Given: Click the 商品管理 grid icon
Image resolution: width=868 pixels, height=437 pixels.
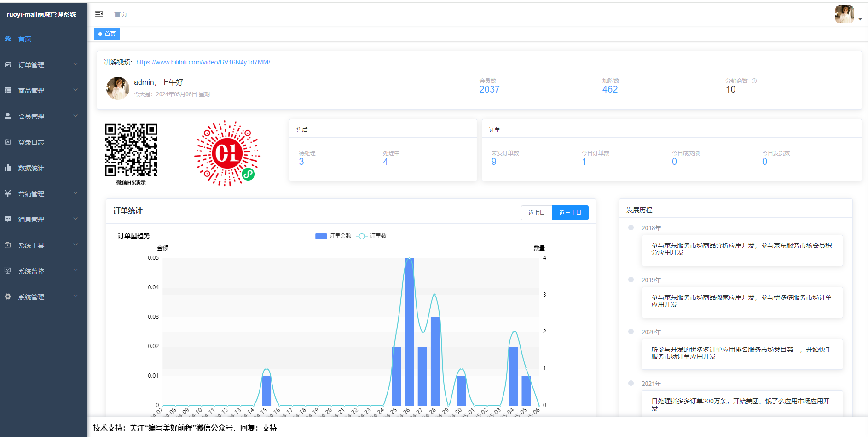Looking at the screenshot, I should [x=8, y=91].
